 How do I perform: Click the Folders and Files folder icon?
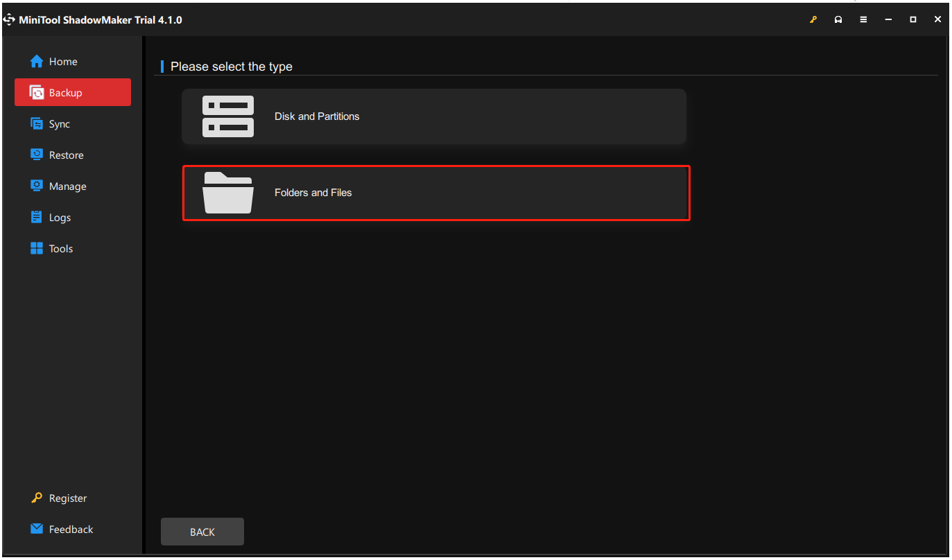click(x=228, y=193)
